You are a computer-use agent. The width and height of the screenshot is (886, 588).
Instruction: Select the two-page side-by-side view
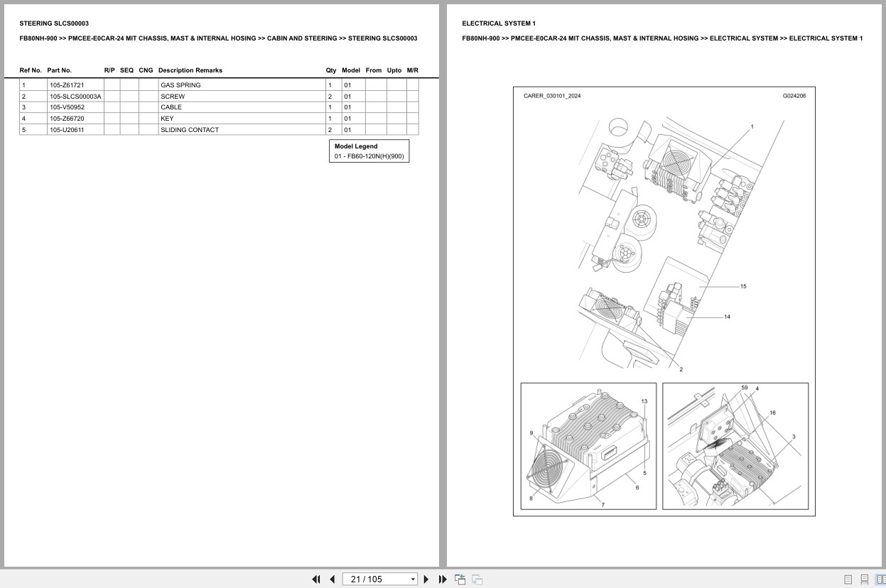tap(881, 579)
